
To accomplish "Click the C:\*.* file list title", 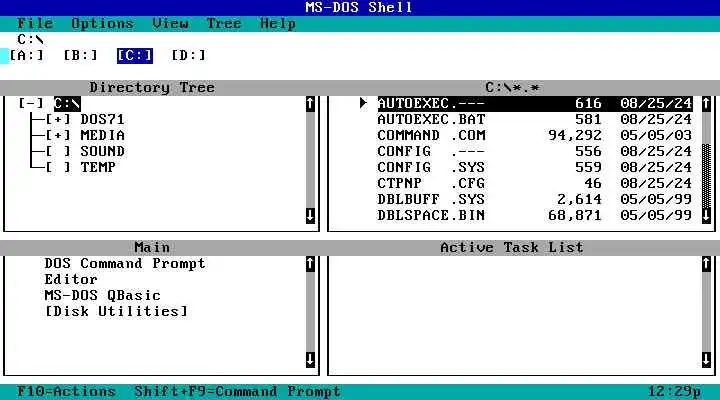I will coord(512,87).
